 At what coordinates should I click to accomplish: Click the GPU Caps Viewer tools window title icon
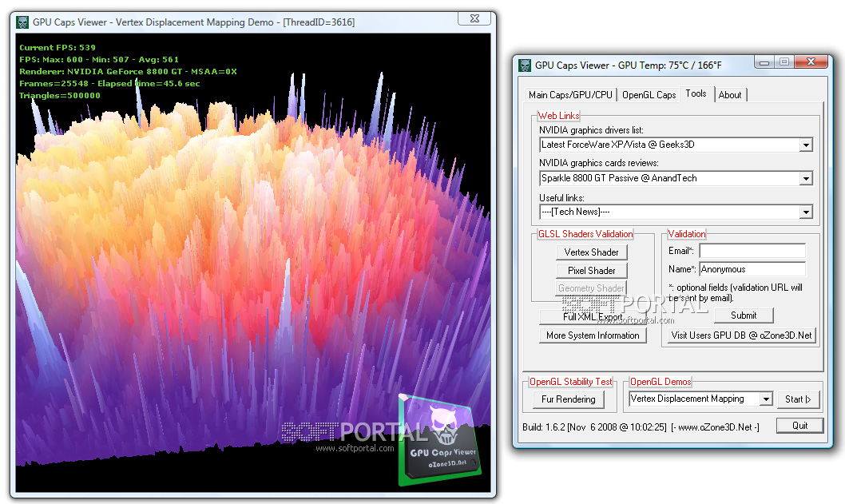click(525, 65)
